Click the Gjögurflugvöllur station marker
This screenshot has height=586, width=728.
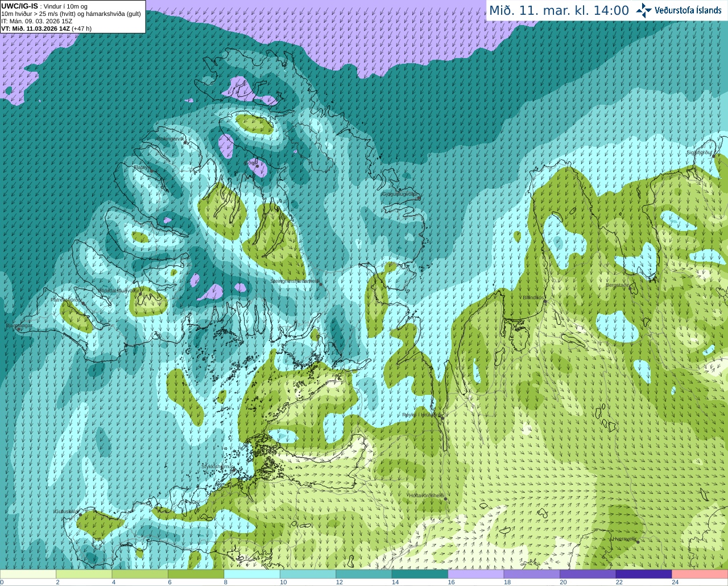point(419,198)
